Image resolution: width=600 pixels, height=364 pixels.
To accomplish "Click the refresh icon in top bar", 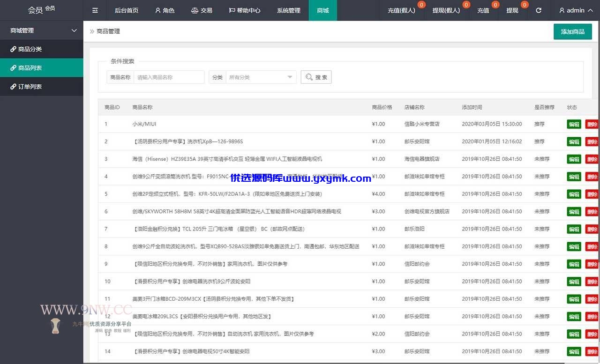I will point(539,10).
